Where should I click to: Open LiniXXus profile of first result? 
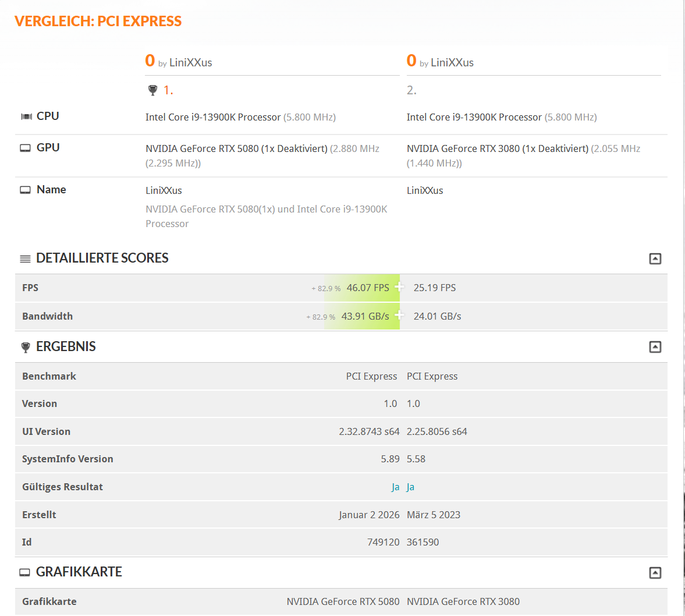(x=190, y=63)
